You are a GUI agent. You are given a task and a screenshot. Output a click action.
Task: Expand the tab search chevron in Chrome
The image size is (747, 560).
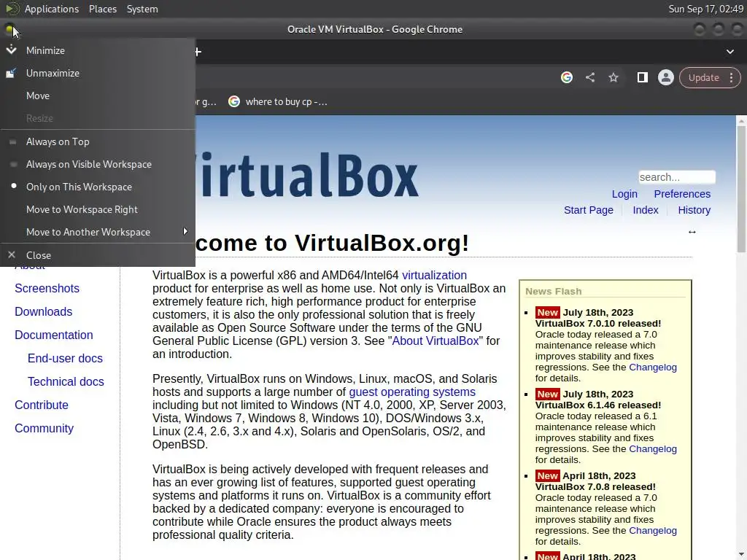729,52
